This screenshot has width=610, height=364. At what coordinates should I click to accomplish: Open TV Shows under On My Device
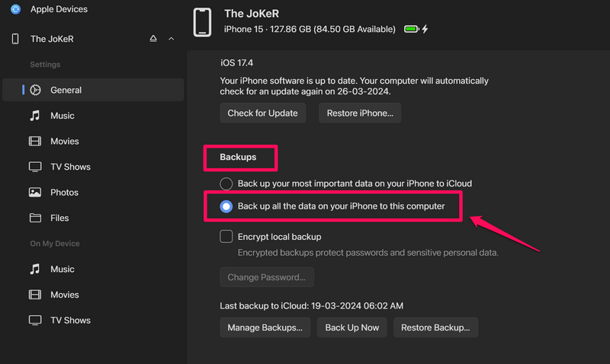tap(70, 321)
